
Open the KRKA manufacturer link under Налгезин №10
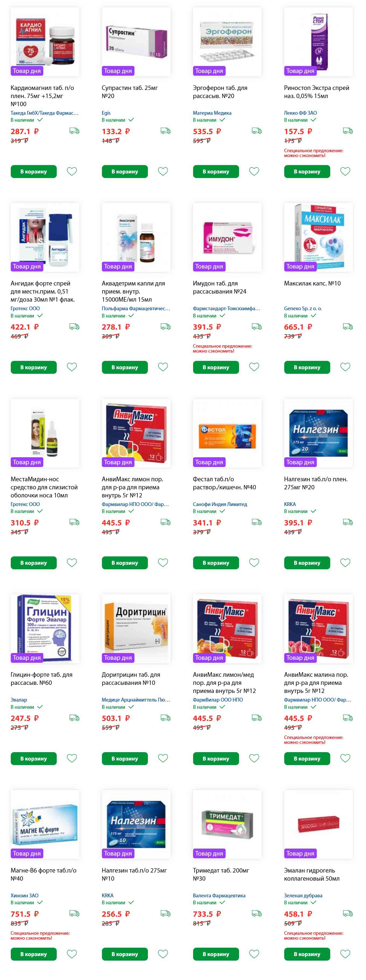(x=108, y=895)
